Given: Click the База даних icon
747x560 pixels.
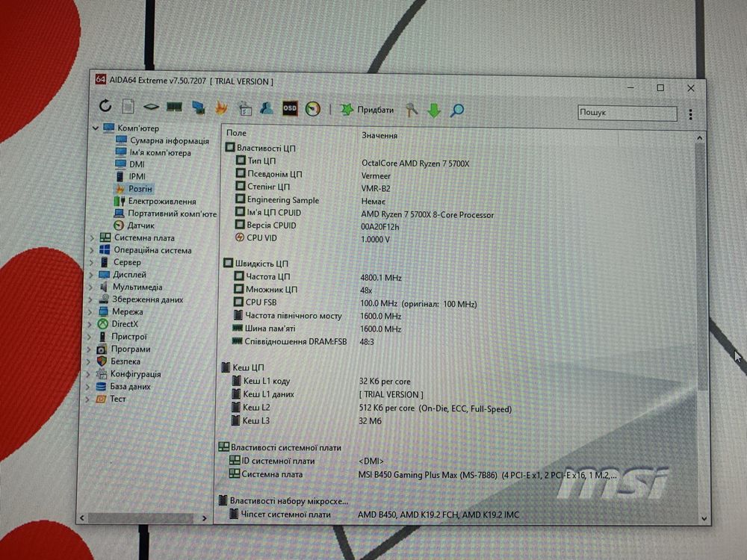Looking at the screenshot, I should pyautogui.click(x=101, y=386).
